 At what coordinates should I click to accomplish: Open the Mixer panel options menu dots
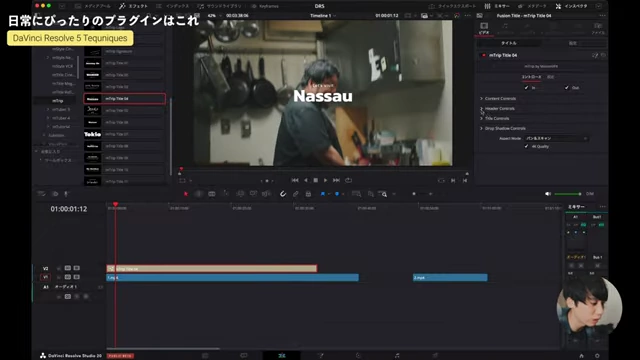tap(602, 207)
